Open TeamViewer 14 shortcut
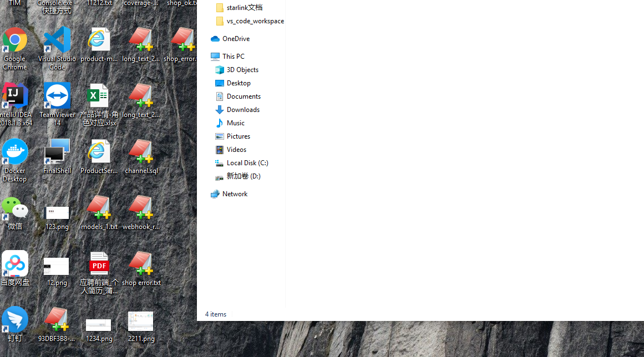 point(57,104)
